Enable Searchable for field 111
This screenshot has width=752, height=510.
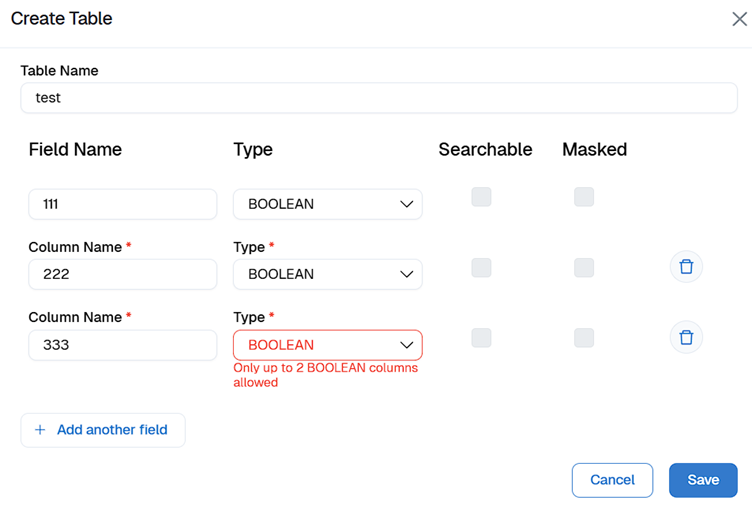click(481, 197)
